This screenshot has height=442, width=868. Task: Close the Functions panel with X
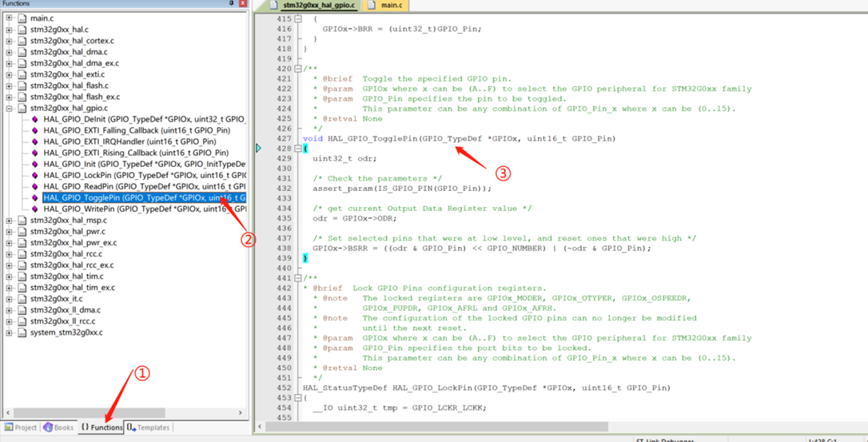click(x=242, y=4)
